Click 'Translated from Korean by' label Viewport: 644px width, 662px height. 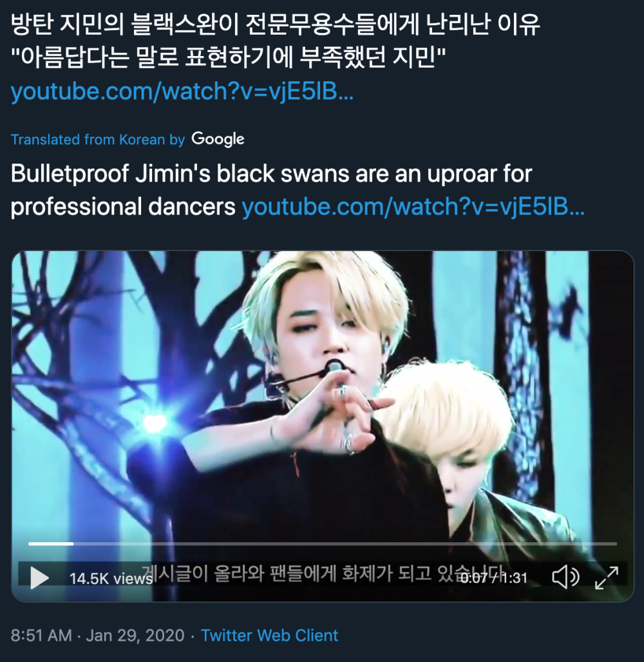coord(98,140)
